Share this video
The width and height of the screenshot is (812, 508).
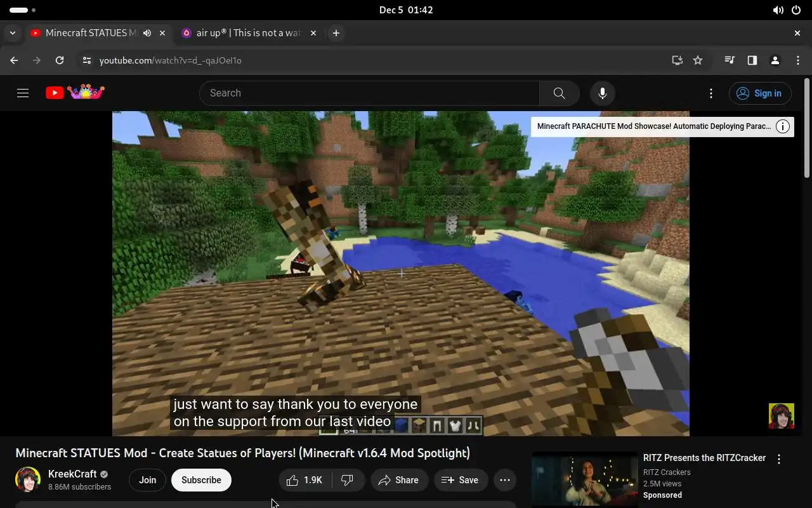pyautogui.click(x=399, y=480)
